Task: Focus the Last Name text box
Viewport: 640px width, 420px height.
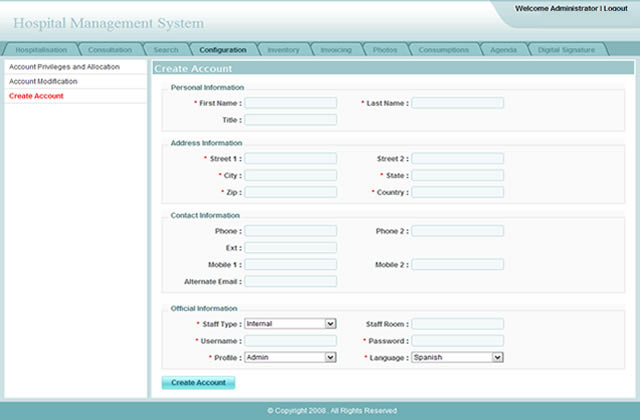Action: click(457, 103)
